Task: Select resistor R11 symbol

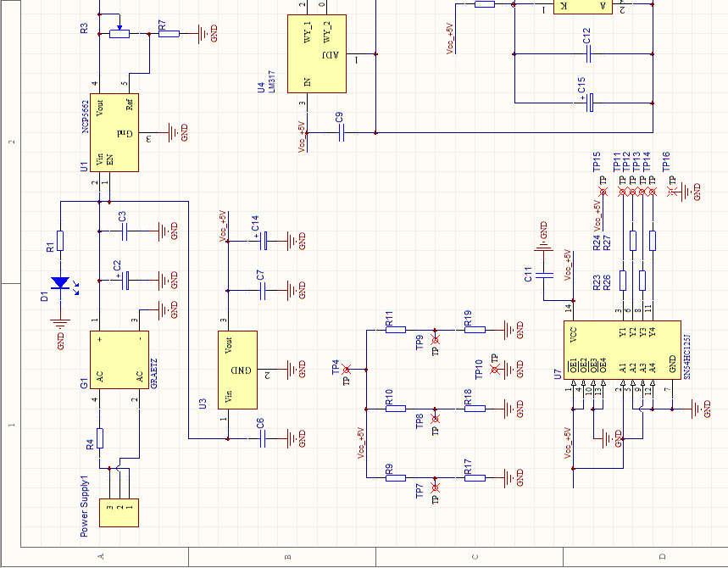Action: 396,330
